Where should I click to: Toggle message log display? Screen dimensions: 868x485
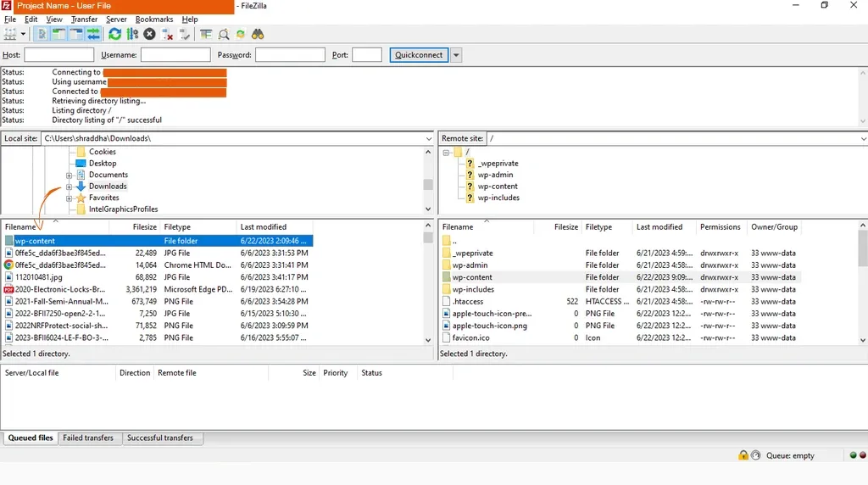[x=42, y=34]
